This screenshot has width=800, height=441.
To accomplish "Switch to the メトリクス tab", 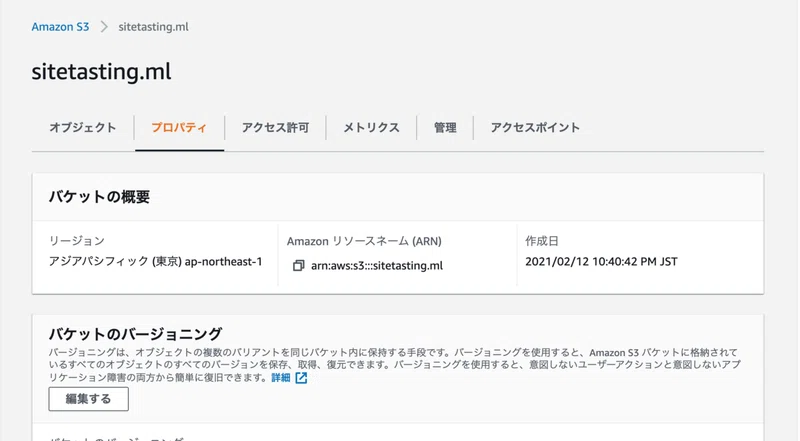I will (x=371, y=128).
